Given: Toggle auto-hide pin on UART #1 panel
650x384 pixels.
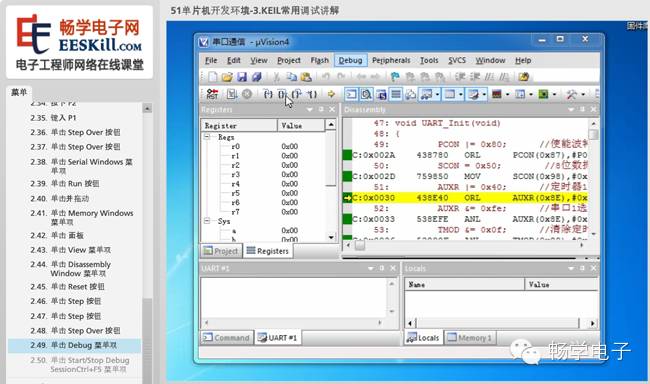Looking at the screenshot, I should 382,268.
